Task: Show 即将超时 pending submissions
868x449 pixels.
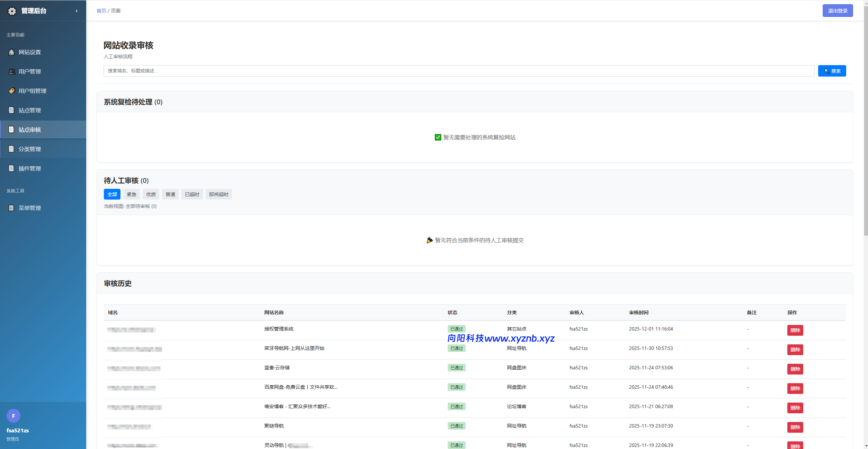Action: [218, 194]
